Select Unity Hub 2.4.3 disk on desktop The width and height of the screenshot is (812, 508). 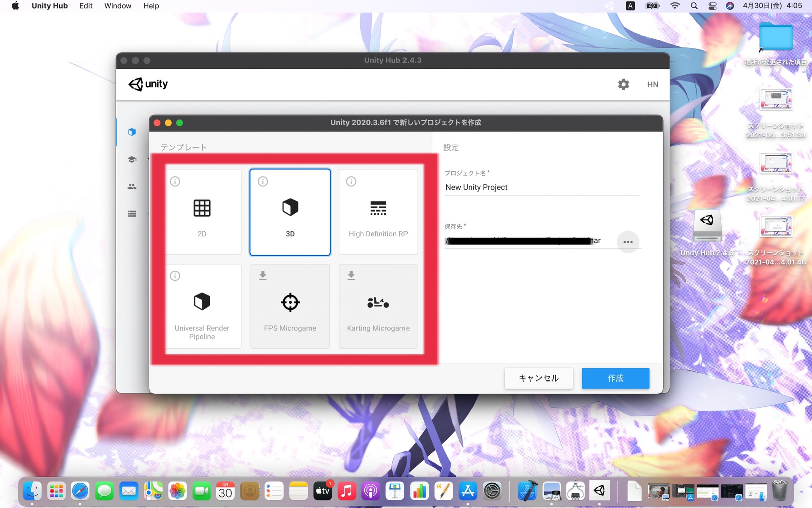(x=707, y=232)
